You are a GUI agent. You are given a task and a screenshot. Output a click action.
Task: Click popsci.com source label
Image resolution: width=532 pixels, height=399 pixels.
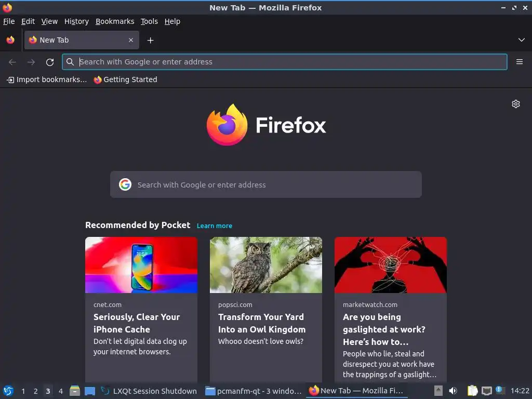[235, 304]
